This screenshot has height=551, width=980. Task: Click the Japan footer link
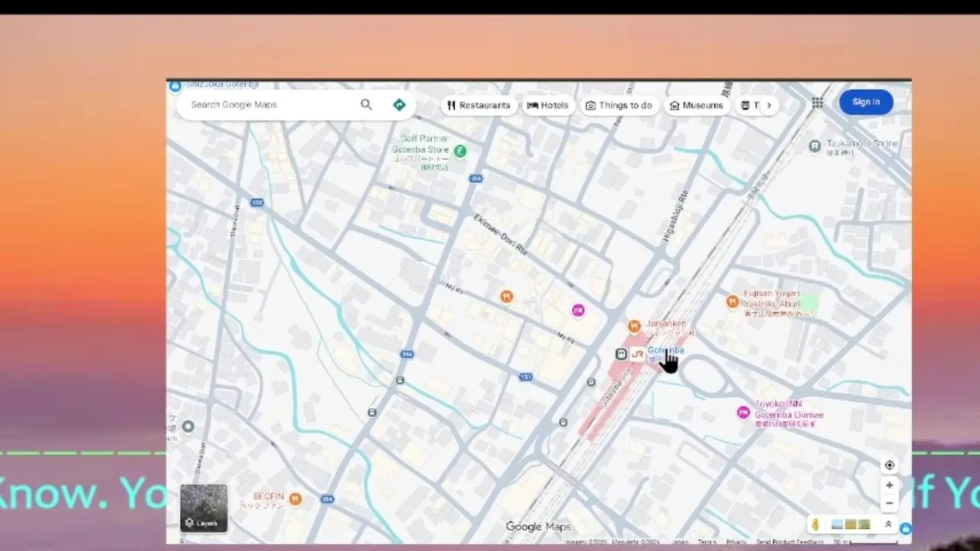[681, 542]
